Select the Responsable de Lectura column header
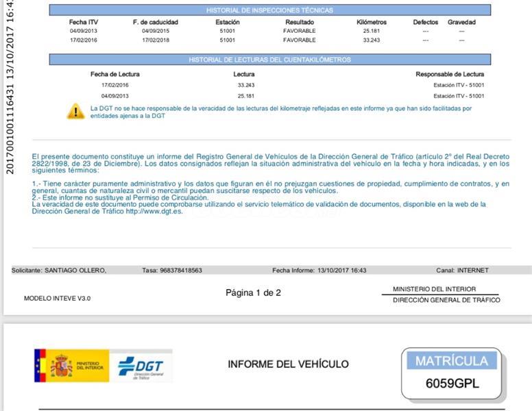 449,74
